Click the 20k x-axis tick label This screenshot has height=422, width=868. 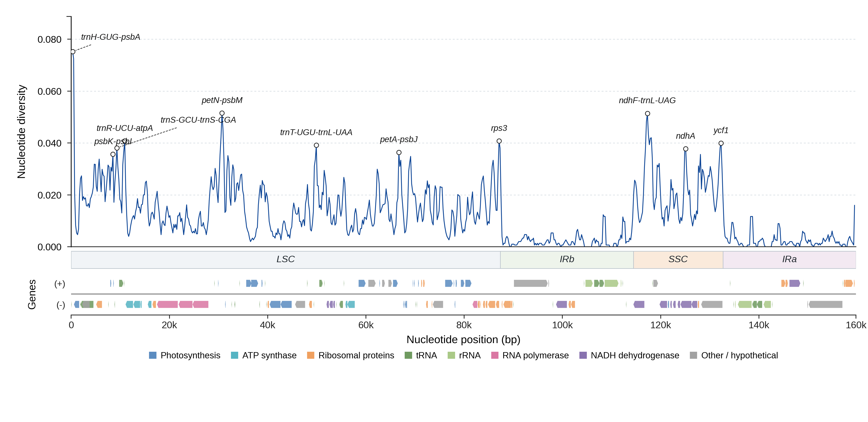169,325
